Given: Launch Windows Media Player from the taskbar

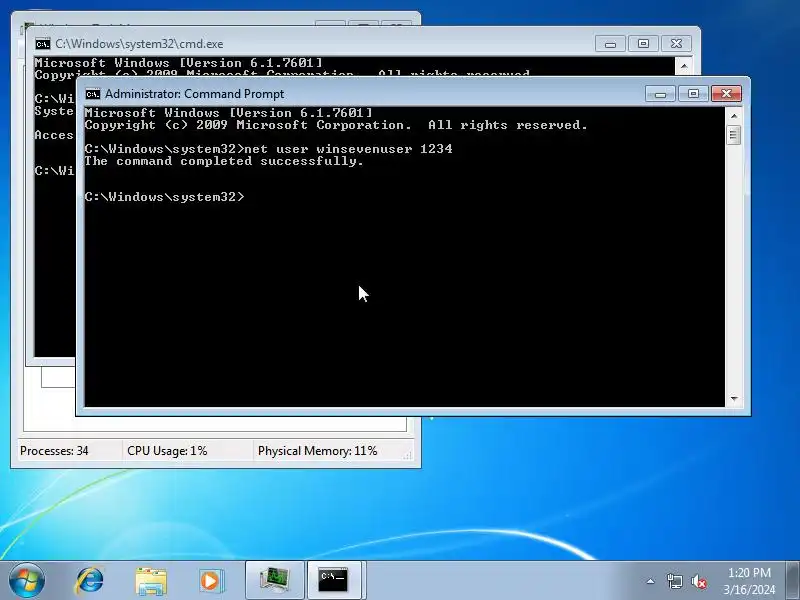Looking at the screenshot, I should (211, 581).
